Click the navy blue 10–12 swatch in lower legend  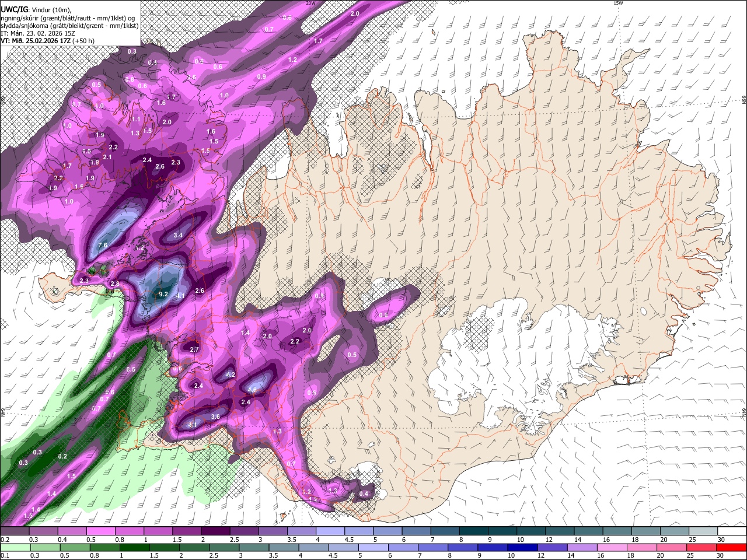(522, 547)
